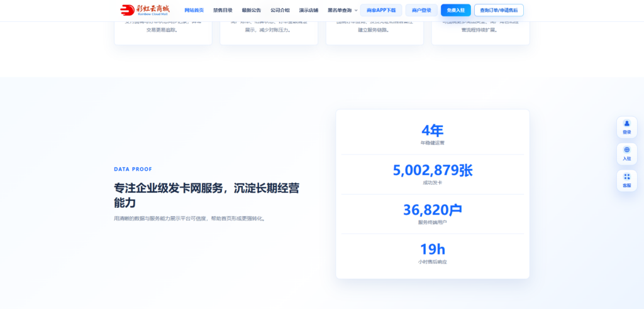The width and height of the screenshot is (644, 309).
Task: Click the DATA PROOF label
Action: click(133, 169)
